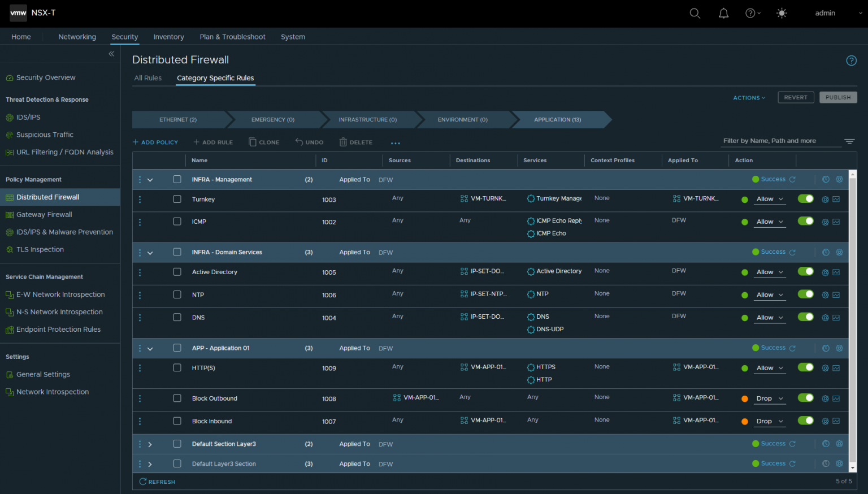Image resolution: width=868 pixels, height=494 pixels.
Task: Click the Undo toolbar icon
Action: [x=309, y=142]
